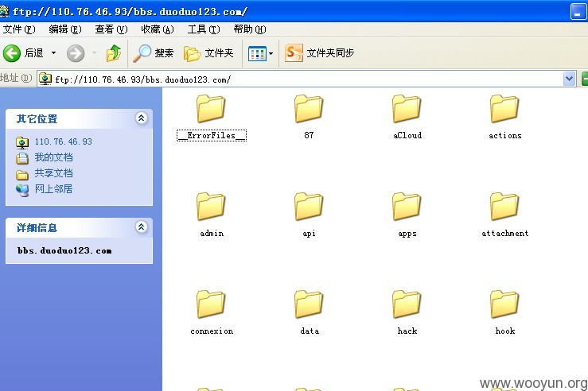
Task: Click the Back arrow button
Action: point(12,53)
